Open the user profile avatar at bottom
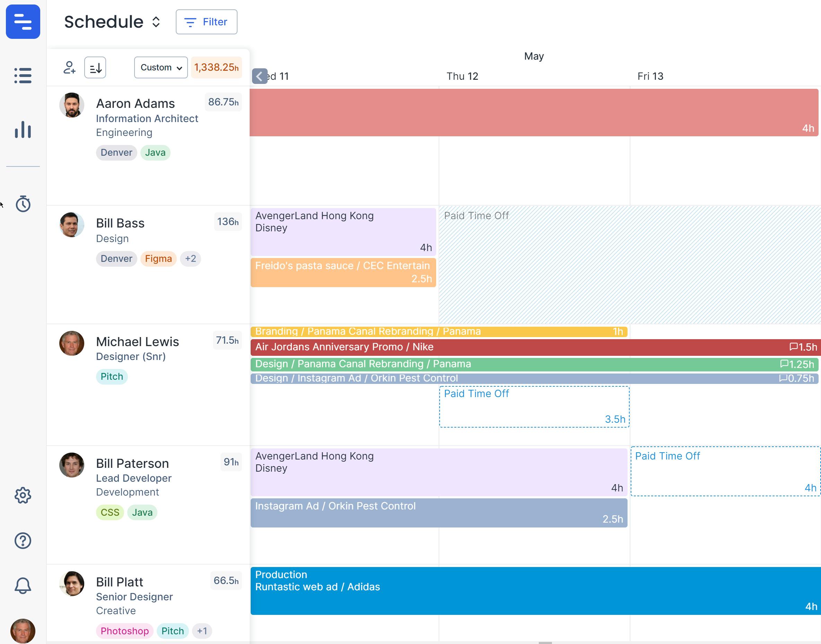821x644 pixels. (23, 630)
